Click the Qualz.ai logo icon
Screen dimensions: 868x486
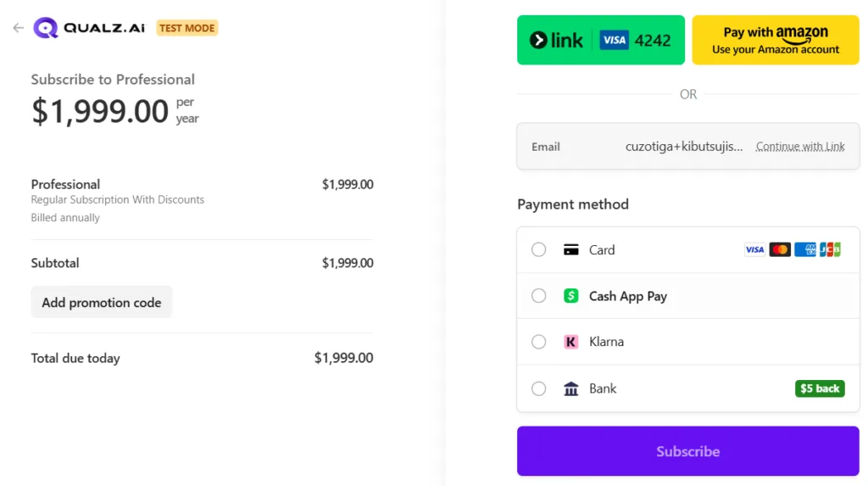tap(46, 28)
